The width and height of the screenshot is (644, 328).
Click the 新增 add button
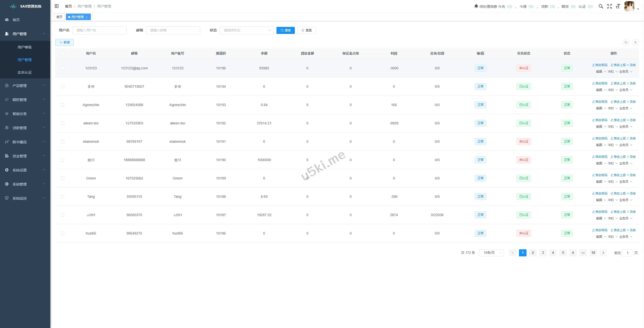pyautogui.click(x=64, y=42)
